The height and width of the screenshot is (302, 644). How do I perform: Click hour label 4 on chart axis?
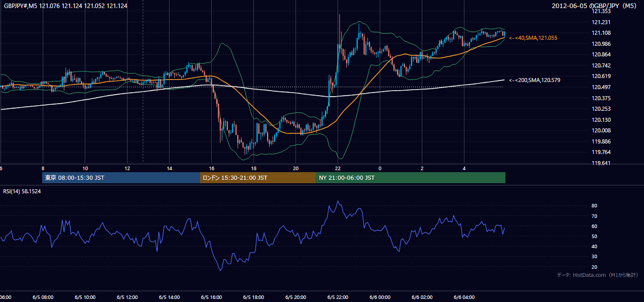[464, 169]
